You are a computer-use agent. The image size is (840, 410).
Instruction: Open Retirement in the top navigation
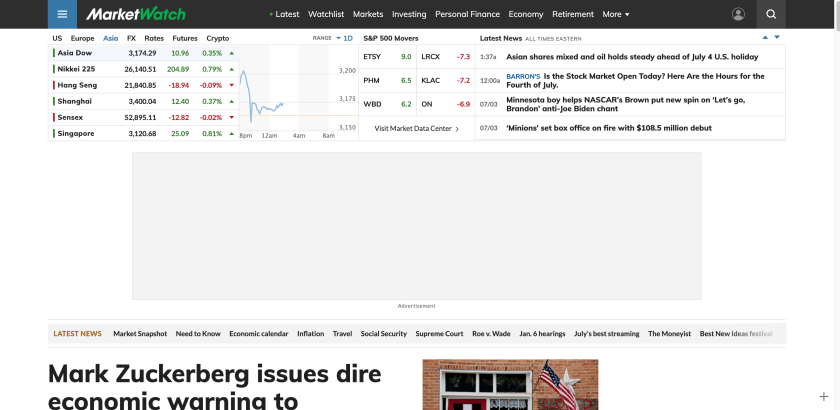click(573, 14)
